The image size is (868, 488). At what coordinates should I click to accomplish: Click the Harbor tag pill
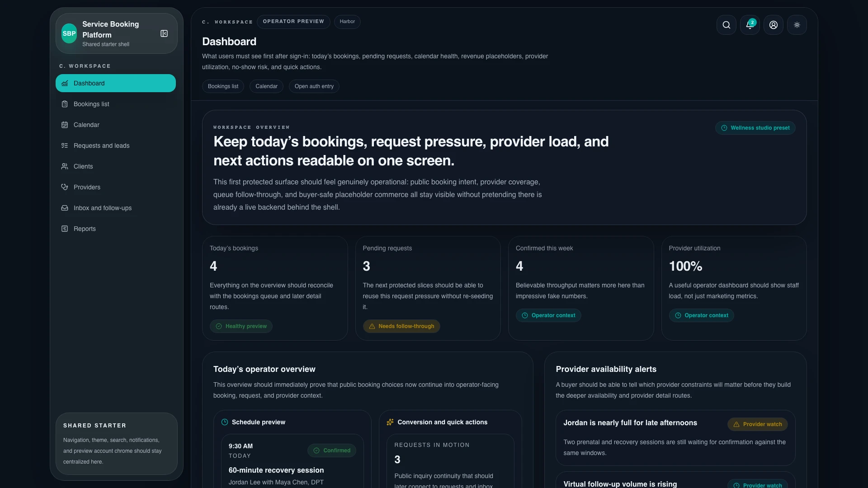tap(347, 22)
